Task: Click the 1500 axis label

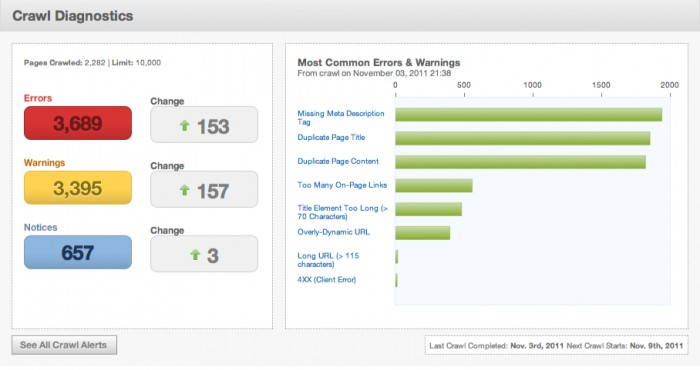Action: pyautogui.click(x=601, y=85)
